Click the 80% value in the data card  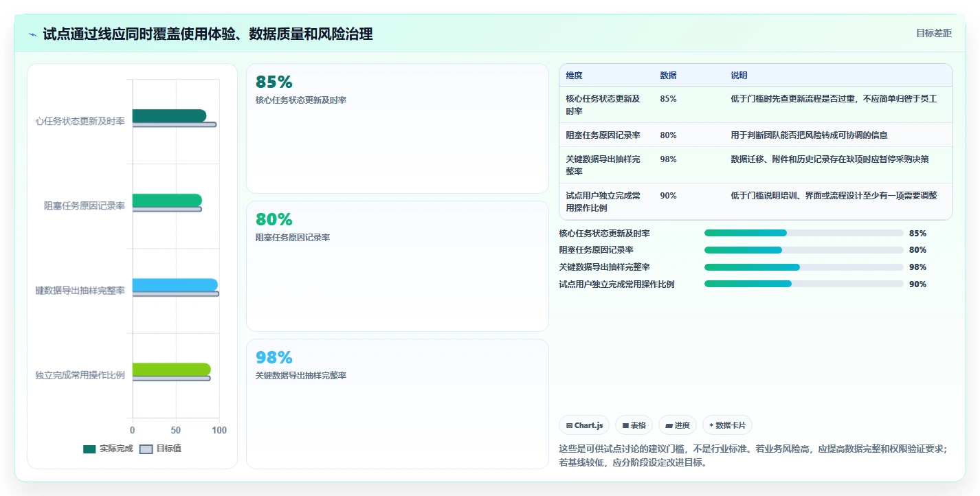pos(274,219)
